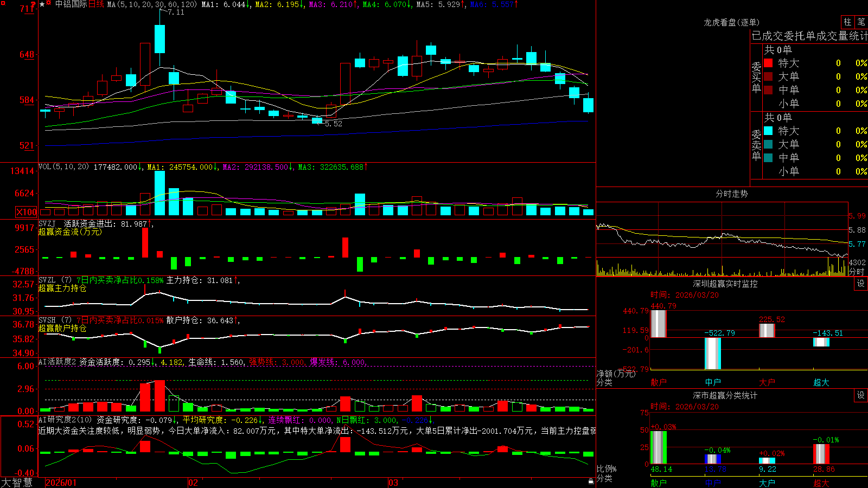Click the cyan 特大 sell order swatch
The height and width of the screenshot is (488, 868).
[x=768, y=131]
